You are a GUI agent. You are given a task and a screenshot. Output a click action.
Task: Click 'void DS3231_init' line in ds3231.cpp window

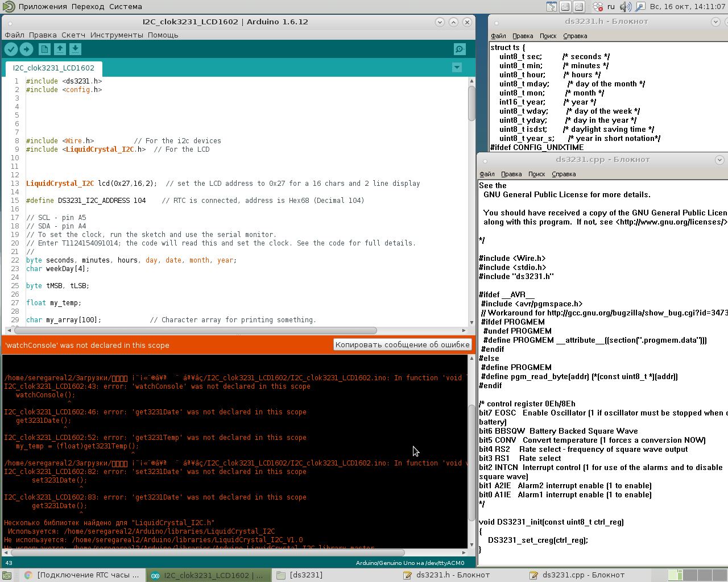click(551, 522)
